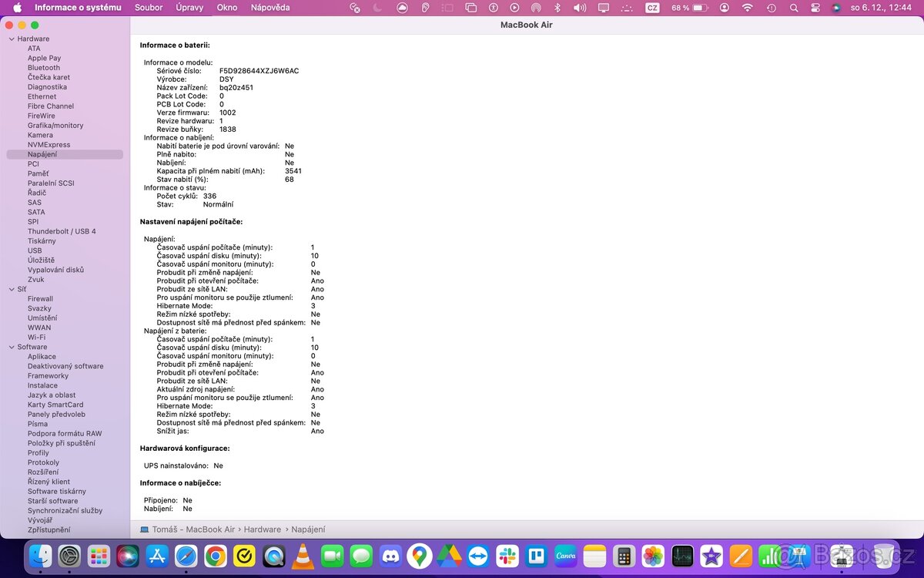The width and height of the screenshot is (924, 578).
Task: Open Discord from the Dock
Action: (391, 556)
